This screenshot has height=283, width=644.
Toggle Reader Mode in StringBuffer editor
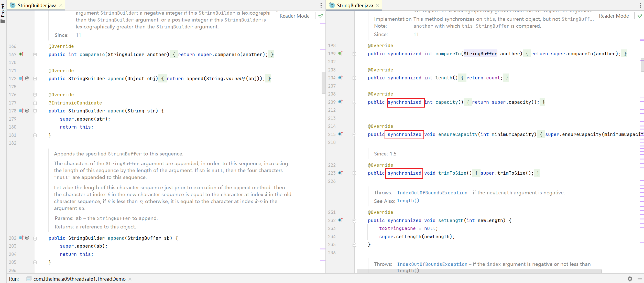[x=614, y=16]
